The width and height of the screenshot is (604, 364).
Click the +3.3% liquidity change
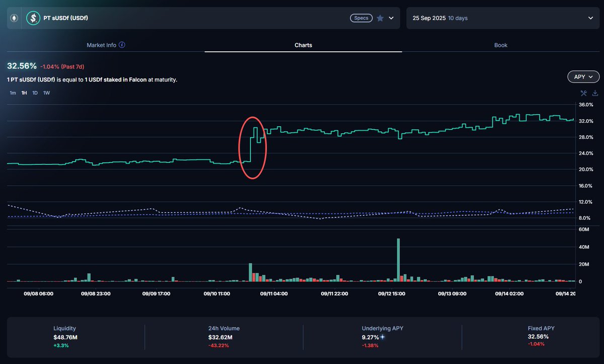coord(61,345)
